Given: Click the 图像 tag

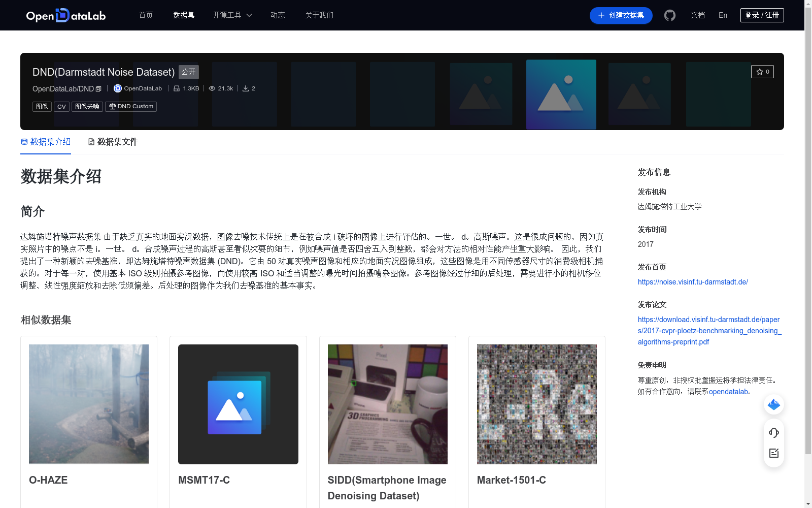Looking at the screenshot, I should 42,107.
